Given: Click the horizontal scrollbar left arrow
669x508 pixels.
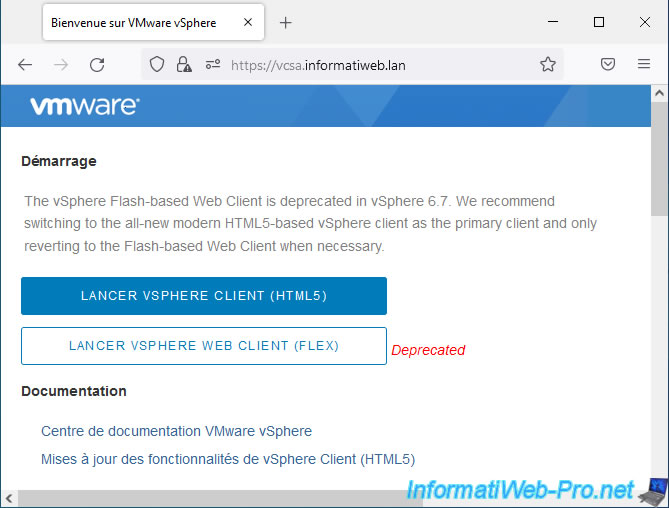Looking at the screenshot, I should pyautogui.click(x=9, y=498).
